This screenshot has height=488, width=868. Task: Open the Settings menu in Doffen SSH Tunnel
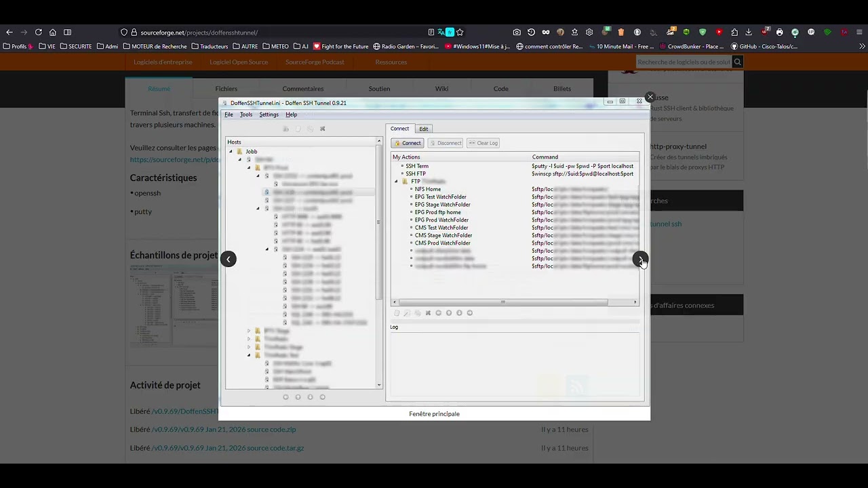[x=269, y=115]
